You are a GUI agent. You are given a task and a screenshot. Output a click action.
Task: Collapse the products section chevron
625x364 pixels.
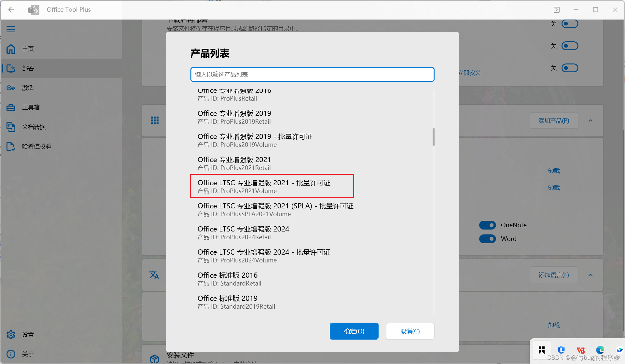click(x=590, y=121)
